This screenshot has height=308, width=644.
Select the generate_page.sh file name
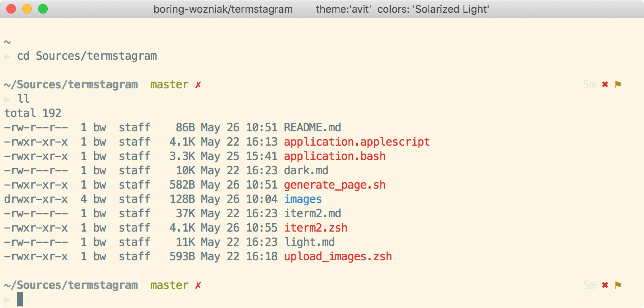click(335, 185)
